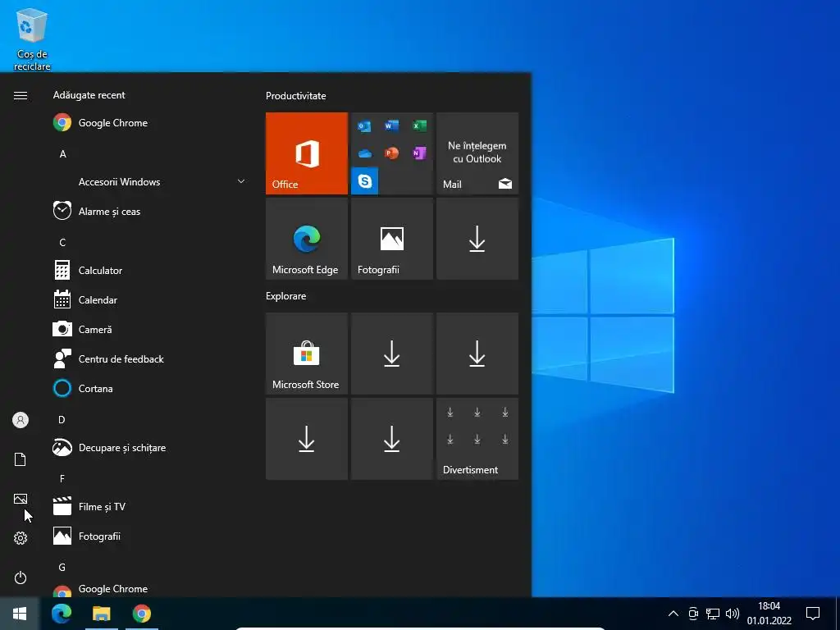Open the Calendar app entry
Viewport: 840px width, 630px height.
pos(149,300)
